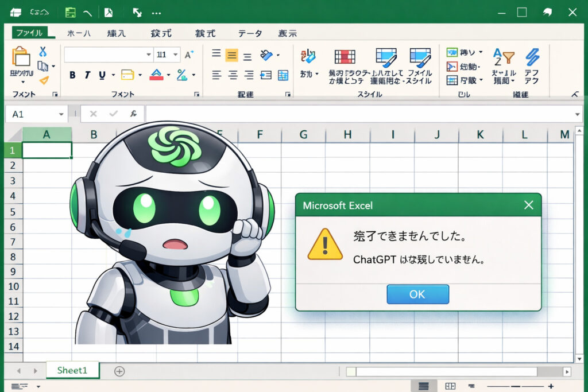588x392 pixels.
Task: Add a new sheet with plus icon
Action: coord(119,371)
